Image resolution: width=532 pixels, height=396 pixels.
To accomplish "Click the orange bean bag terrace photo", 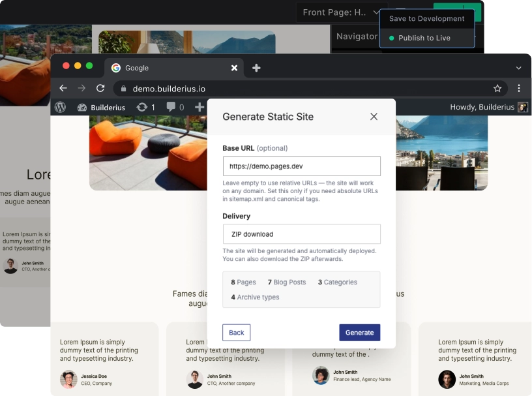I will 148,153.
